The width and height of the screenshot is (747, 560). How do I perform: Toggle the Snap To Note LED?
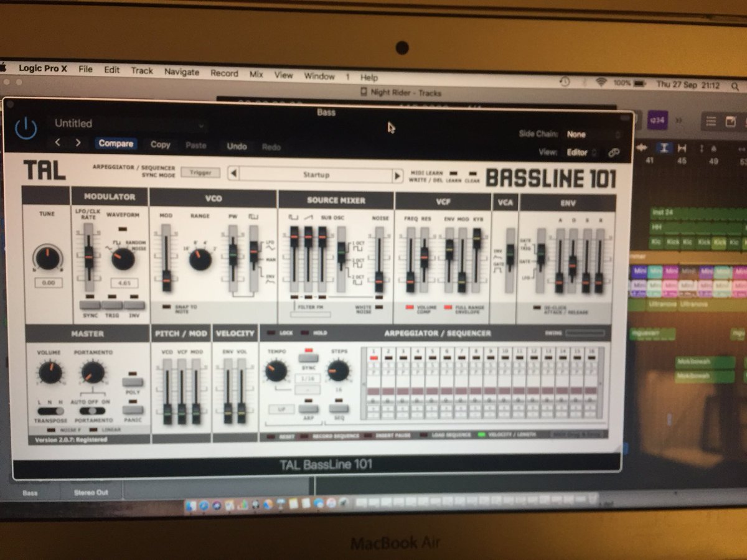coord(166,307)
